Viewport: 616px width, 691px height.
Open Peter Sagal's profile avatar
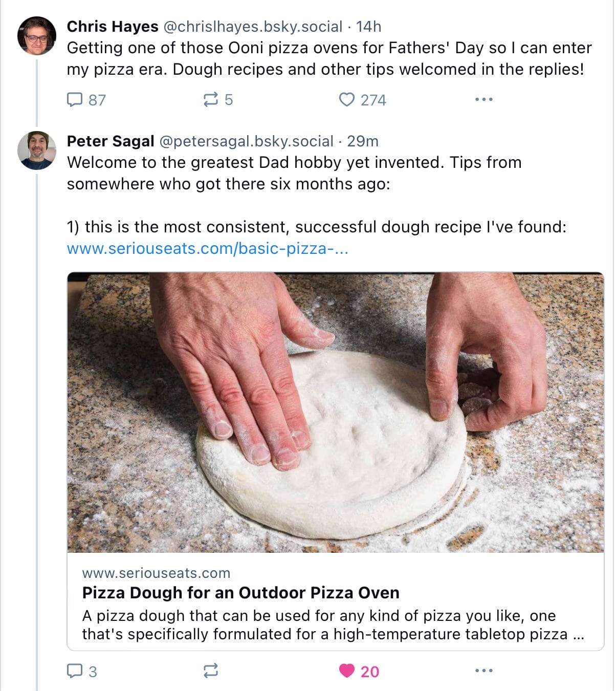click(x=36, y=150)
